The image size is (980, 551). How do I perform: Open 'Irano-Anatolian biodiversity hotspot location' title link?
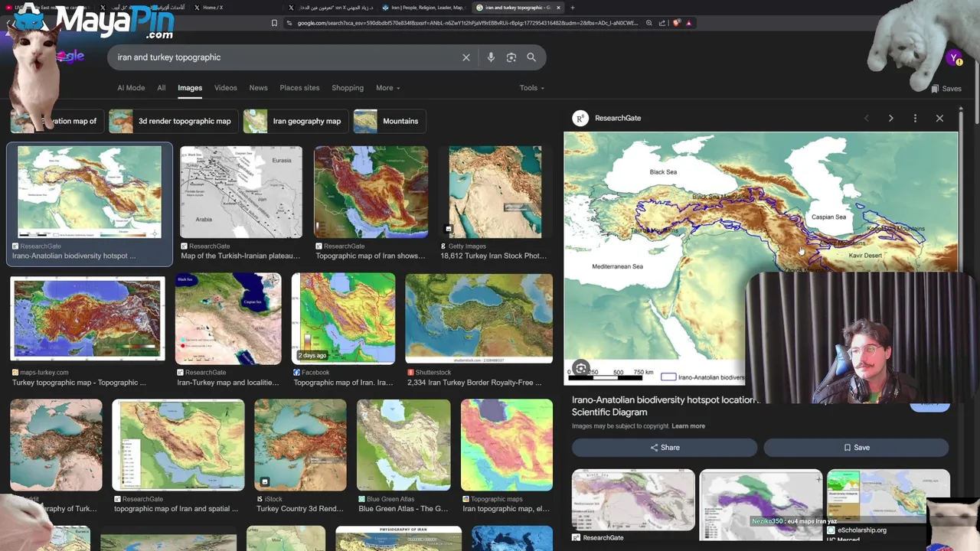[x=665, y=406]
